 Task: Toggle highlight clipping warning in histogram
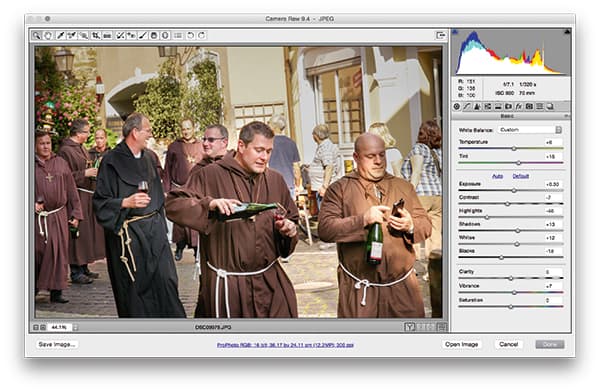(x=567, y=32)
